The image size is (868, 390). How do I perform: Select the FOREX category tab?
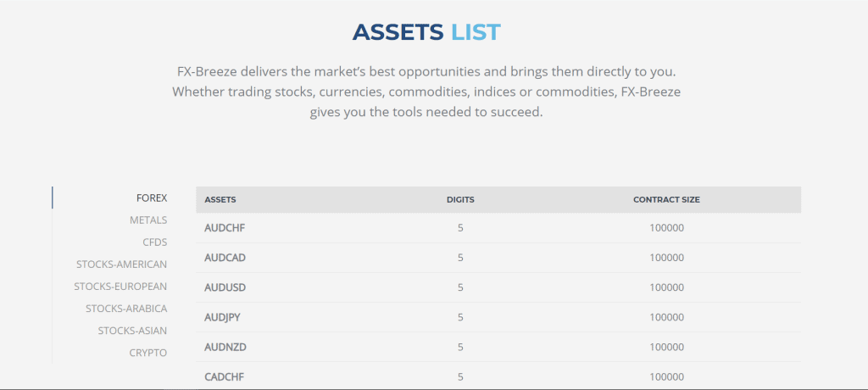(152, 198)
